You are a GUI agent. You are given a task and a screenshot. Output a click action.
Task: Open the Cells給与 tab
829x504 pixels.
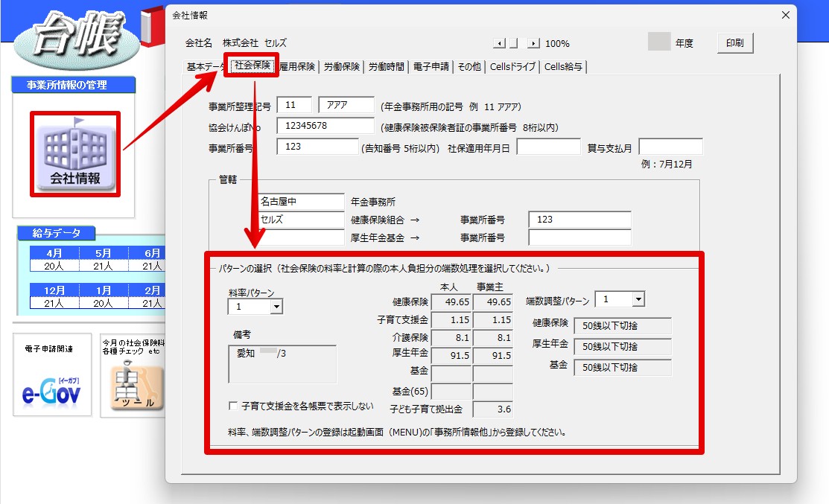(x=563, y=66)
